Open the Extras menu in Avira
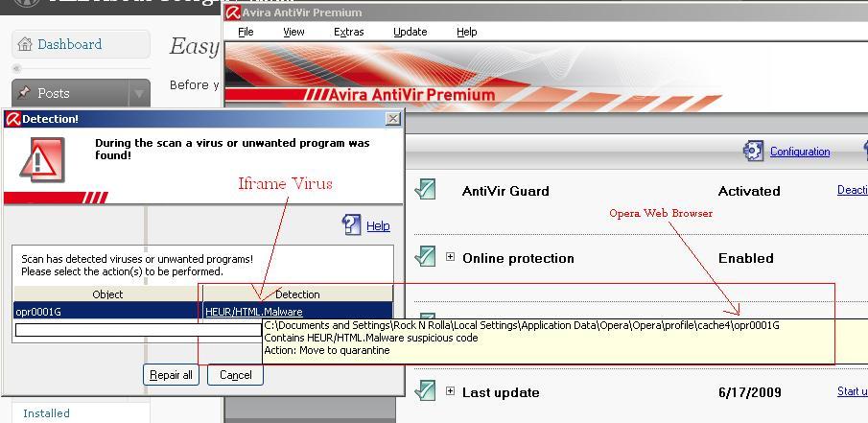Image resolution: width=868 pixels, height=423 pixels. click(349, 32)
